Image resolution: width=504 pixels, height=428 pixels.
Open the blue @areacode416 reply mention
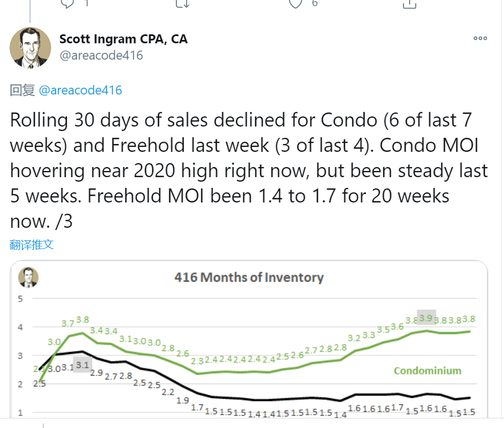click(x=80, y=90)
